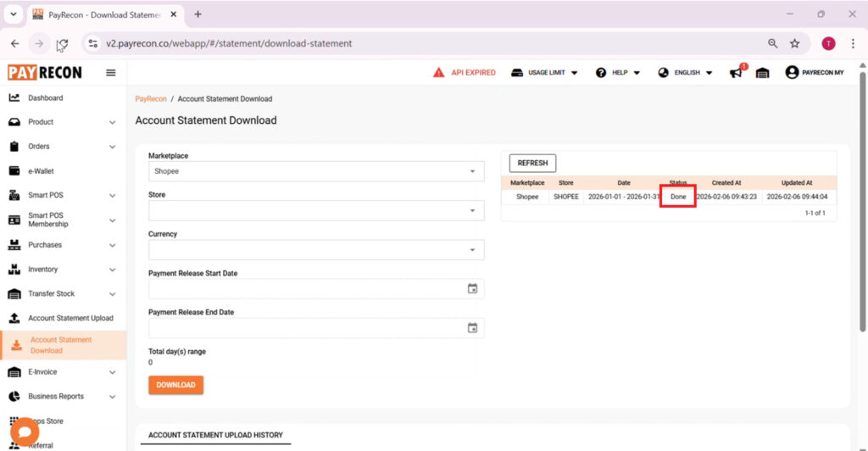Click the browser zoom magnifier icon
This screenshot has width=868, height=451.
pyautogui.click(x=772, y=43)
